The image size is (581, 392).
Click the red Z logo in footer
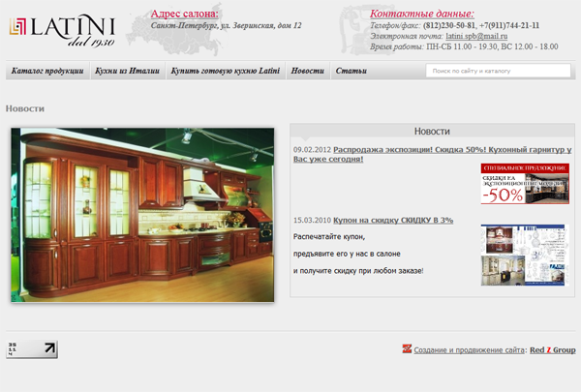click(407, 348)
